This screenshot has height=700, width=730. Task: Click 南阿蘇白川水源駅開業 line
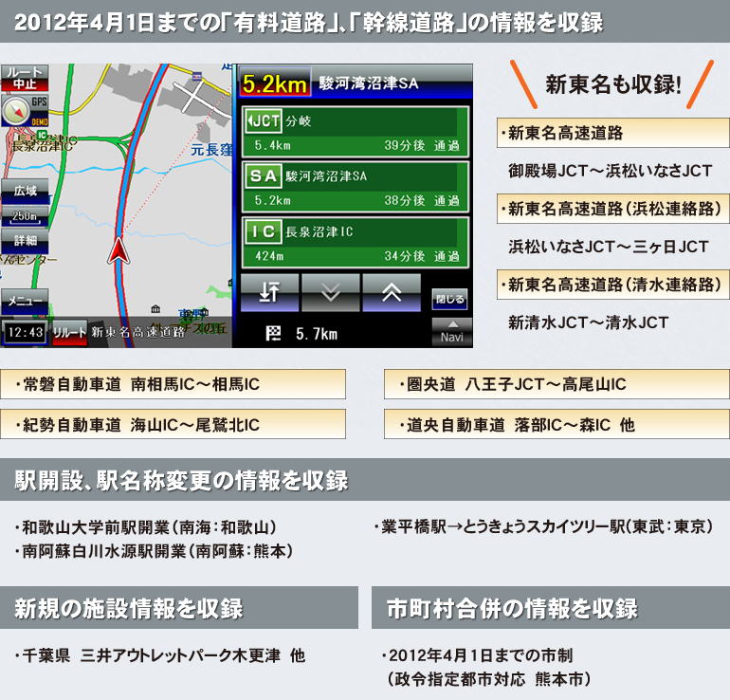[154, 551]
